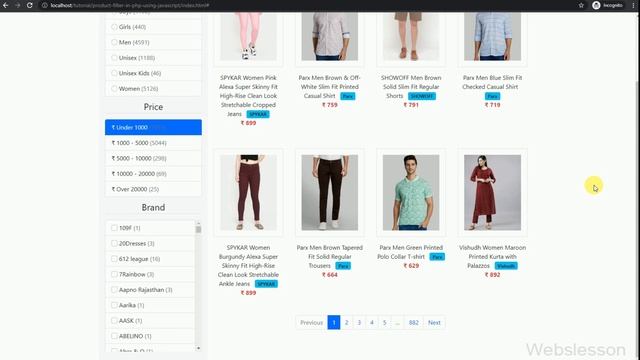This screenshot has height=360, width=640.
Task: Click the Parx badge on Brown Tapered Trousers
Action: (x=343, y=266)
